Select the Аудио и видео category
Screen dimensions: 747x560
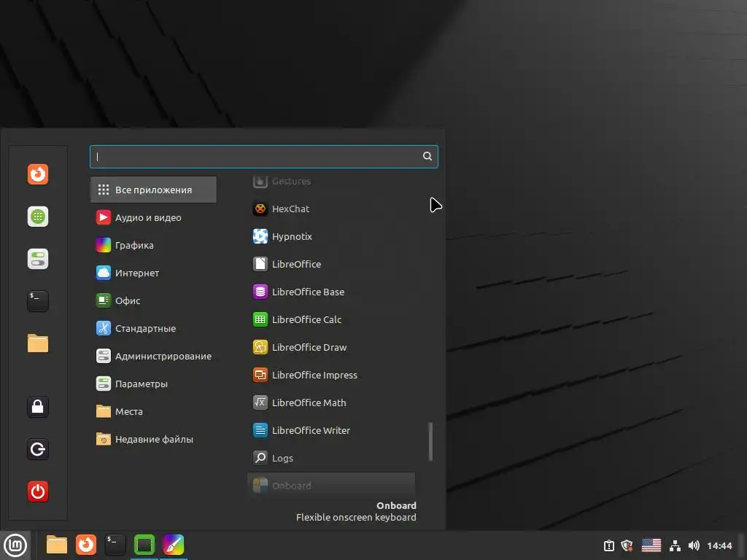[x=153, y=217]
